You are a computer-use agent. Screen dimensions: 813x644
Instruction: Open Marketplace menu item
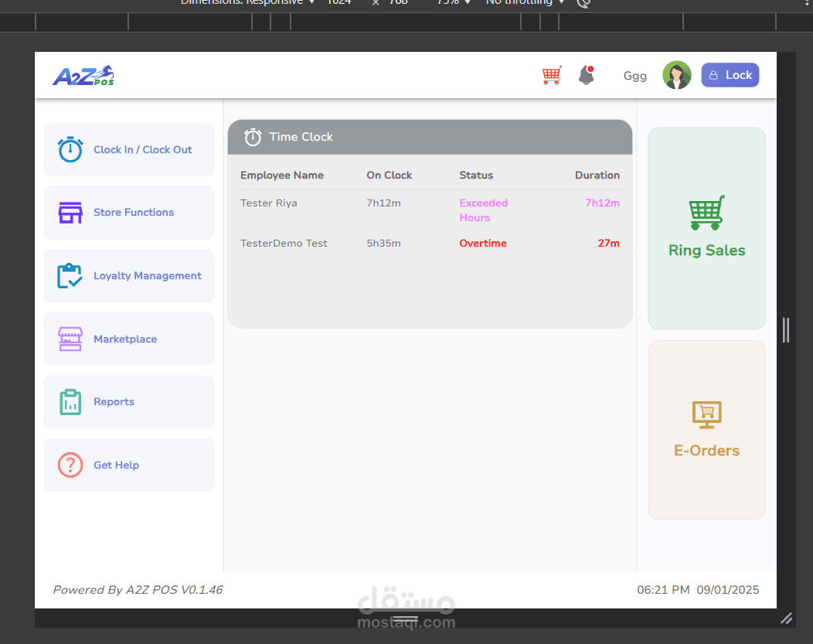pyautogui.click(x=128, y=339)
